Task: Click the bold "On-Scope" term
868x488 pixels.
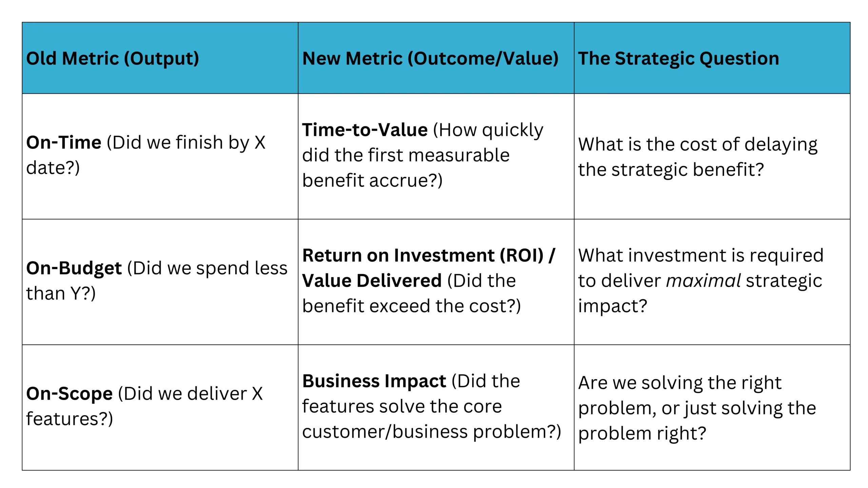Action: click(x=70, y=394)
